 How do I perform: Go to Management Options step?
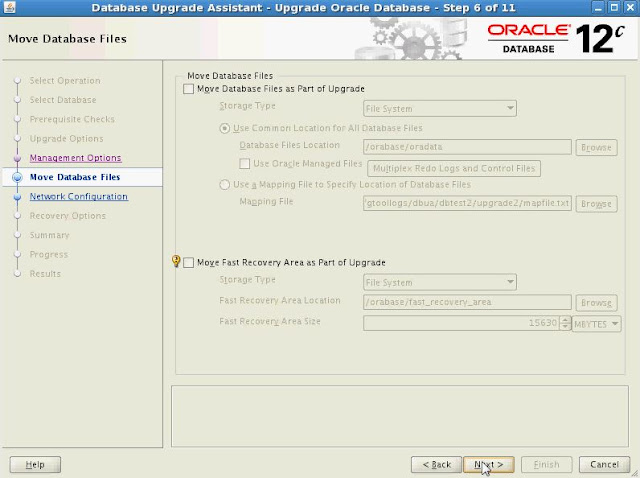coord(76,158)
